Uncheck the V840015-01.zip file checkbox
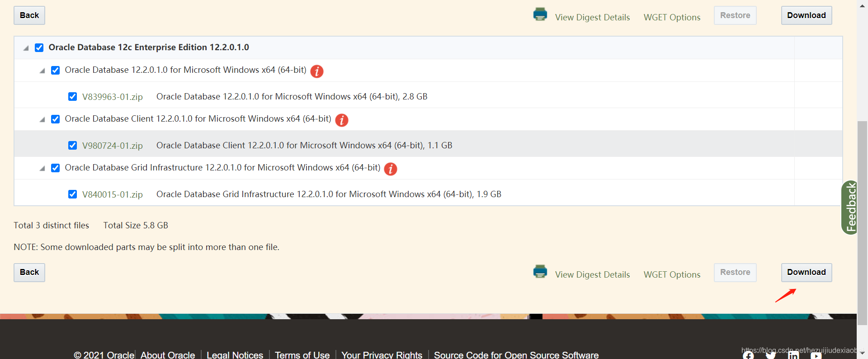 (72, 194)
